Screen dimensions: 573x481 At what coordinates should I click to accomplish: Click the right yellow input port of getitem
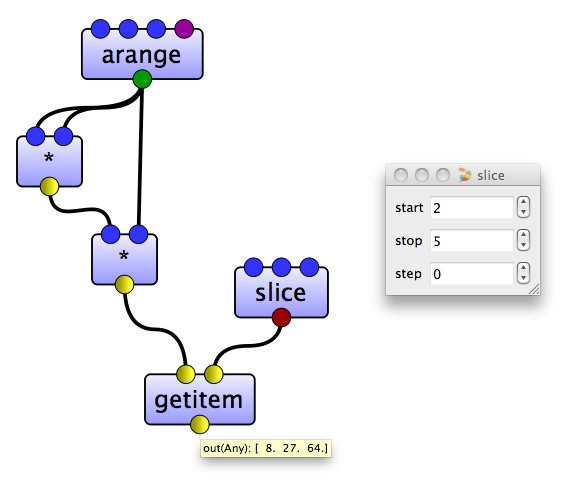(x=214, y=374)
